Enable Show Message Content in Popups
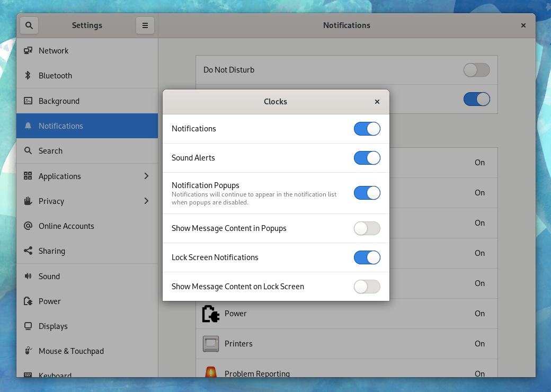The width and height of the screenshot is (551, 392). tap(367, 228)
